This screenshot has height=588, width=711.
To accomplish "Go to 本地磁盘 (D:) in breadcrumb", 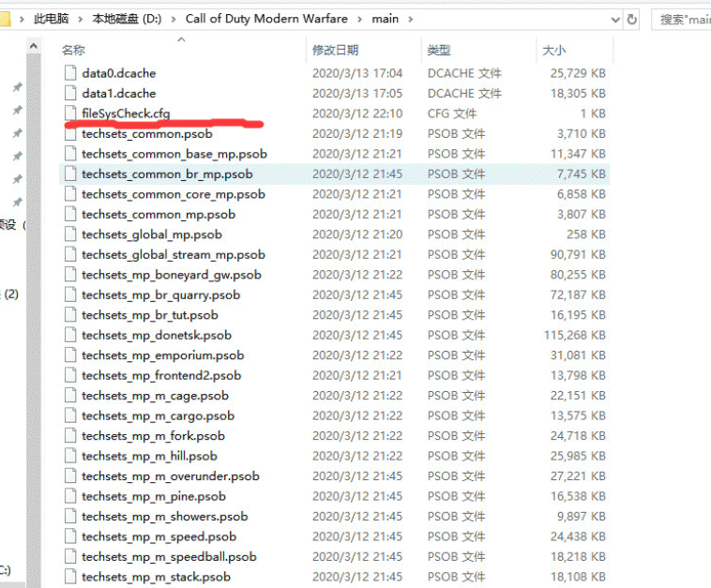I will point(127,19).
